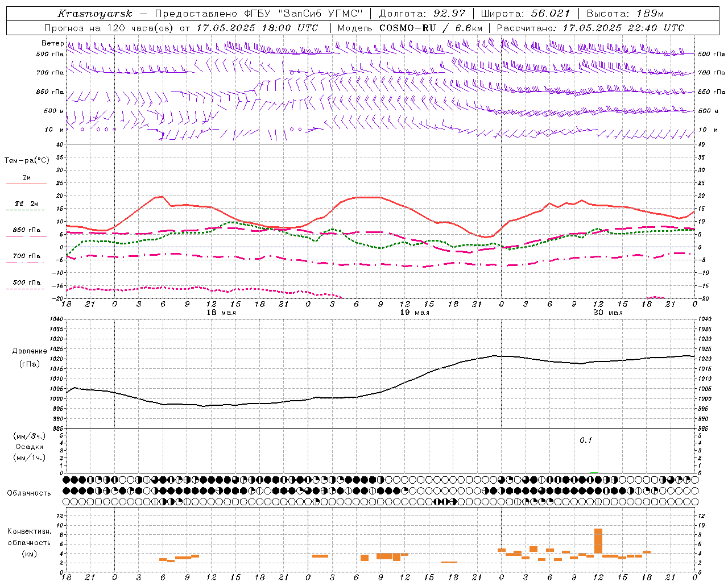Click the 'Давление' pressure panel label
728x582 pixels.
[30, 351]
